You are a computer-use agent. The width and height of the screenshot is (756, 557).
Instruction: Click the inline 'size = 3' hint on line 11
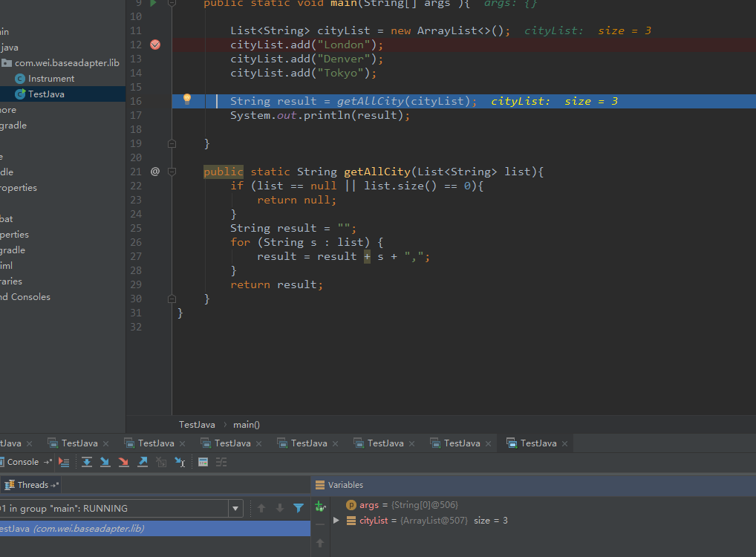coord(625,31)
